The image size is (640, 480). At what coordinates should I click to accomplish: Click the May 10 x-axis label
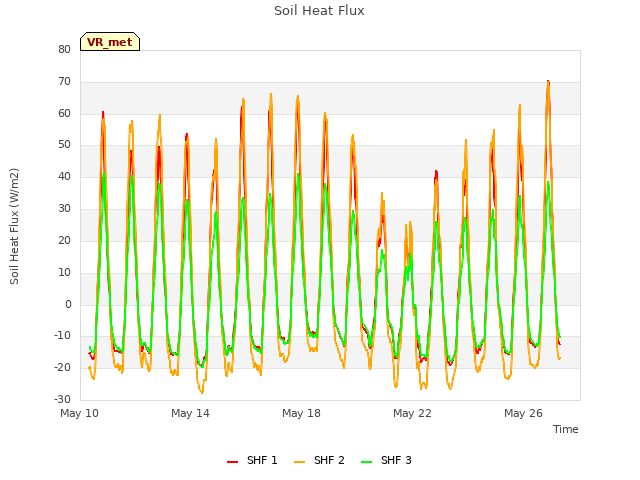tap(80, 413)
